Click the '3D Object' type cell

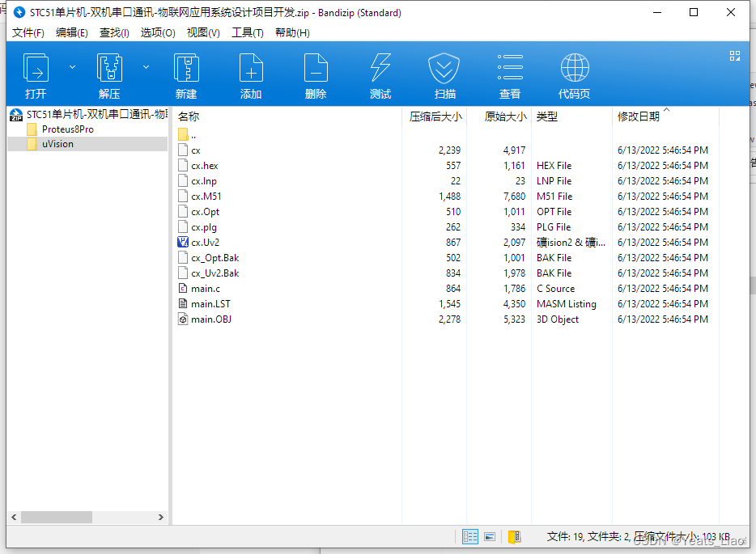point(558,319)
